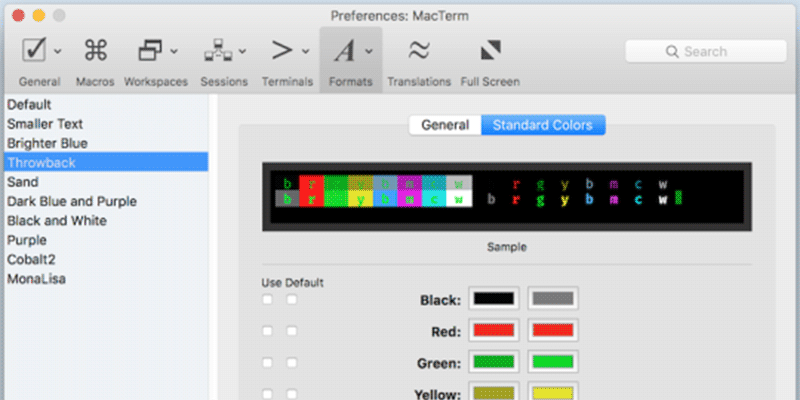
Task: Open the normal Green color swatch
Action: (494, 362)
